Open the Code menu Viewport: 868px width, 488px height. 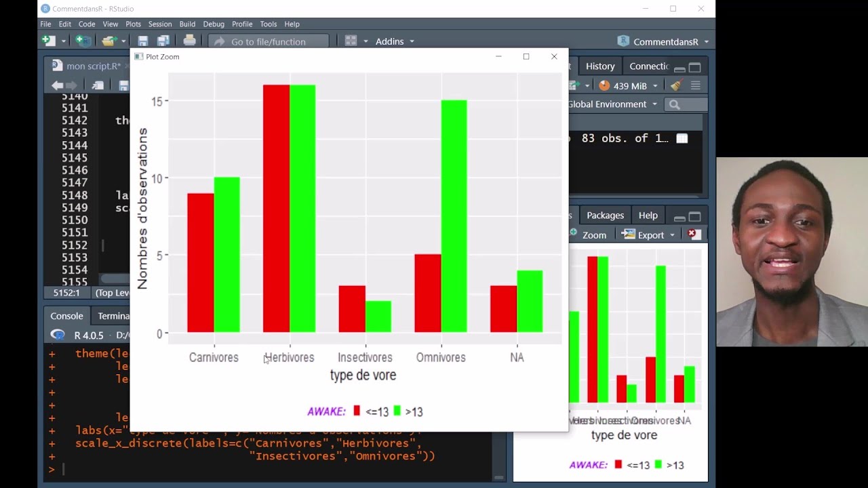[87, 24]
